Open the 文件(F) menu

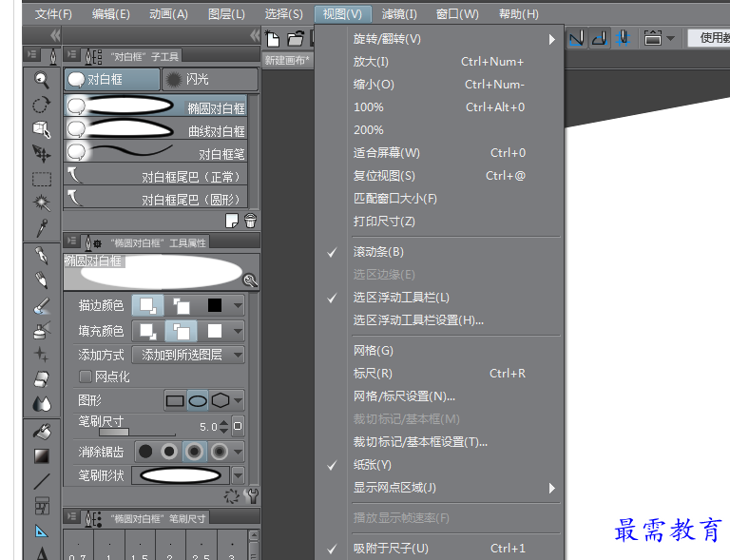point(53,14)
